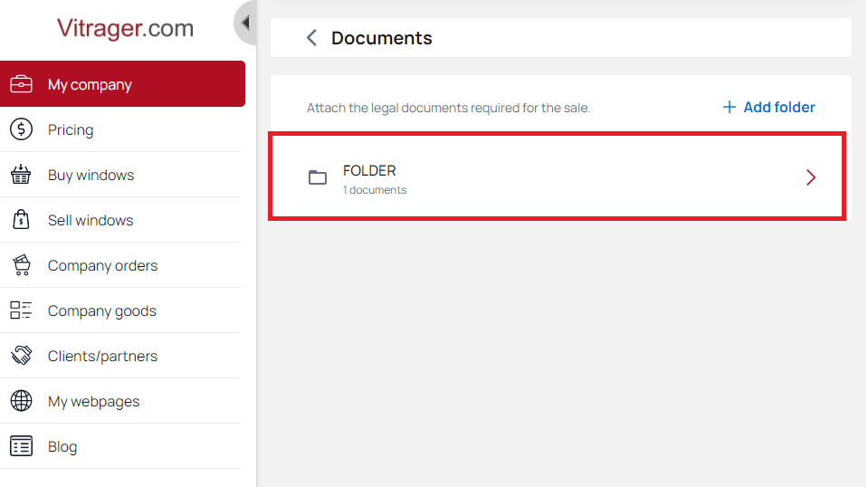Select Clients/partners in the sidebar

[120, 356]
